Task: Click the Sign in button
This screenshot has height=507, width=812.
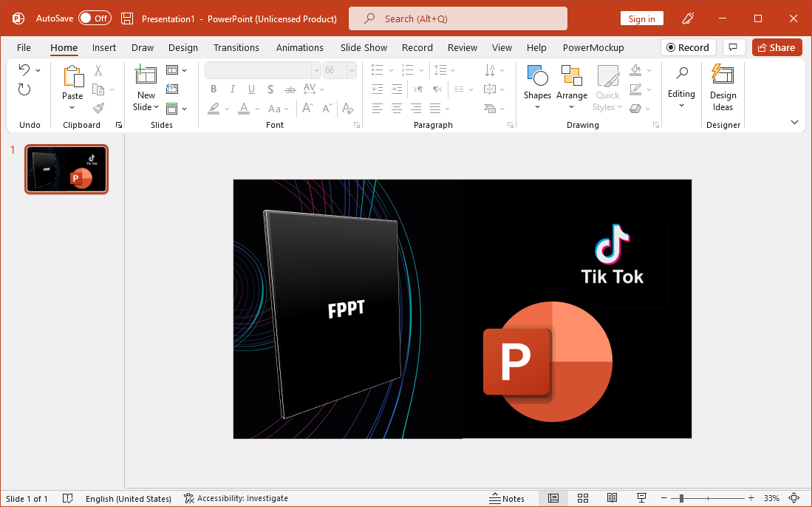Action: click(641, 18)
